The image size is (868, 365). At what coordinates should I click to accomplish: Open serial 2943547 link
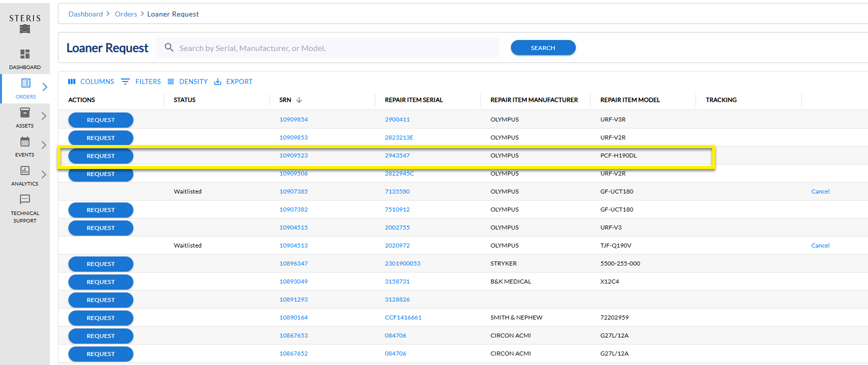click(397, 155)
